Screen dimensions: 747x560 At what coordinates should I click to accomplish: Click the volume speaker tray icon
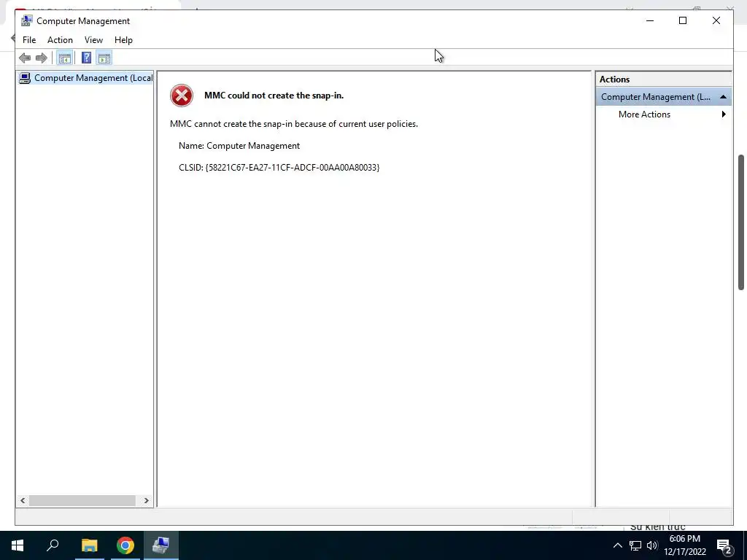[652, 545]
